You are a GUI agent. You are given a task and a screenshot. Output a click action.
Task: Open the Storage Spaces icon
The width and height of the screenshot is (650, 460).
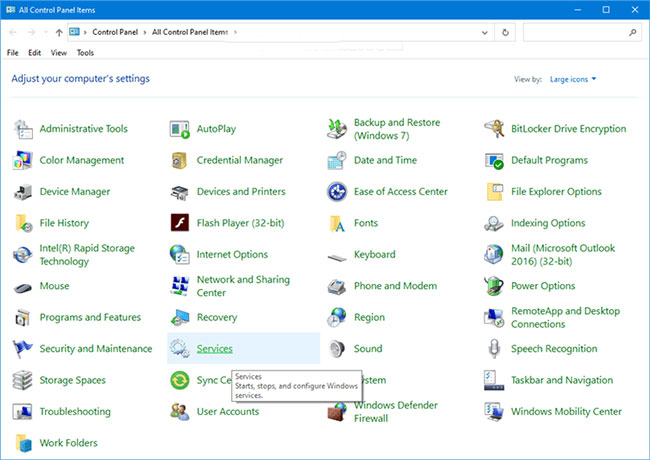coord(23,380)
